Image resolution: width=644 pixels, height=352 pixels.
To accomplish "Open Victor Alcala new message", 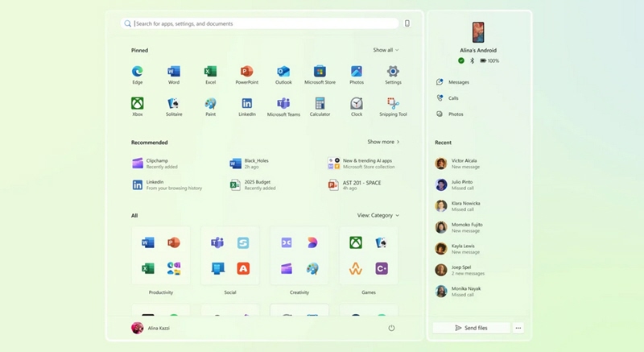I will click(x=457, y=164).
